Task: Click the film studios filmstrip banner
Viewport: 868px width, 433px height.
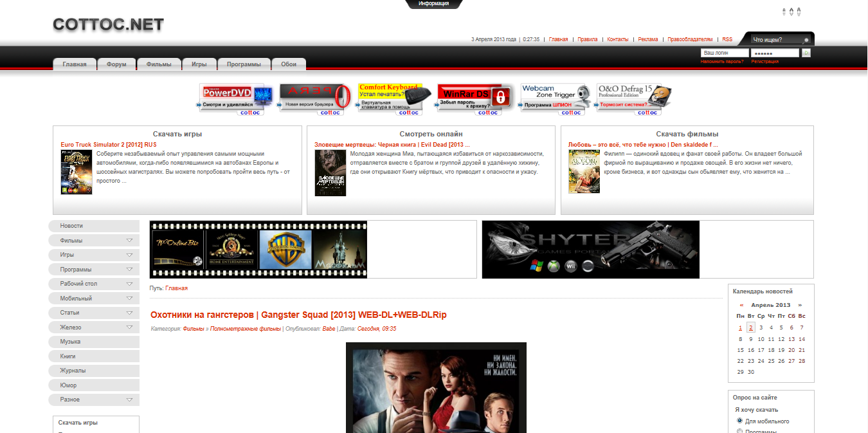Action: pyautogui.click(x=258, y=250)
